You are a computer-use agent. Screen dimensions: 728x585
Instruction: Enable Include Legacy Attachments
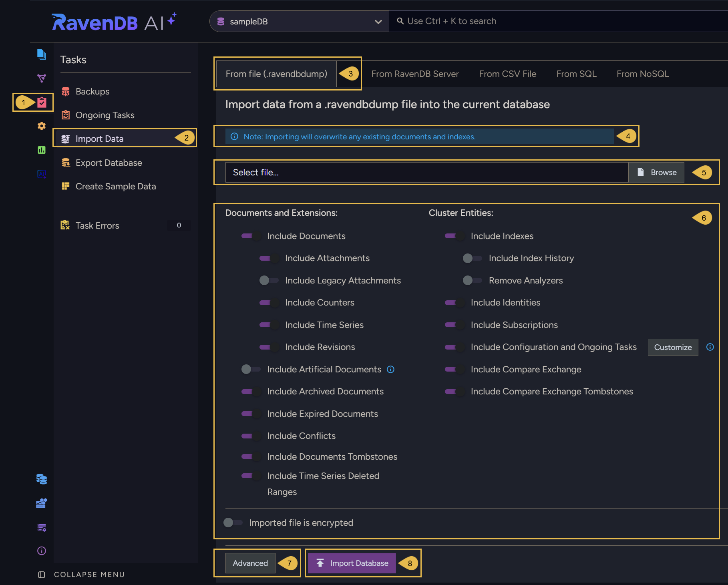coord(269,280)
